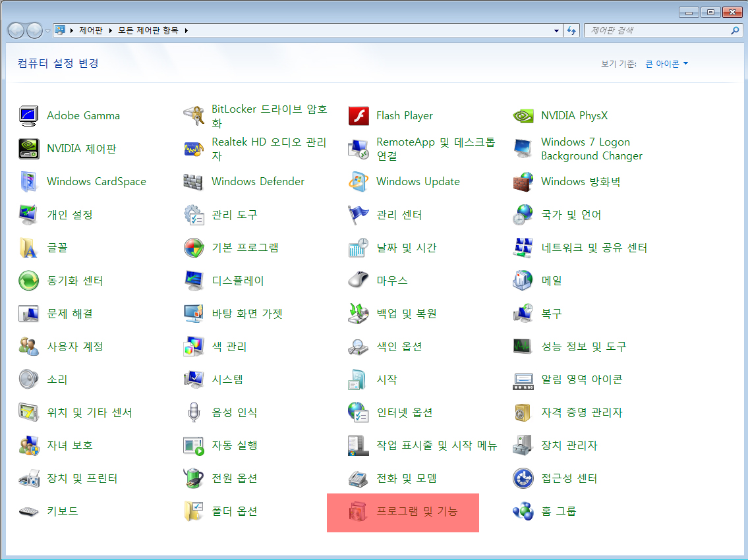The image size is (748, 560).
Task: Open Realtek HD 오디오 관리자 icon
Action: click(x=194, y=149)
